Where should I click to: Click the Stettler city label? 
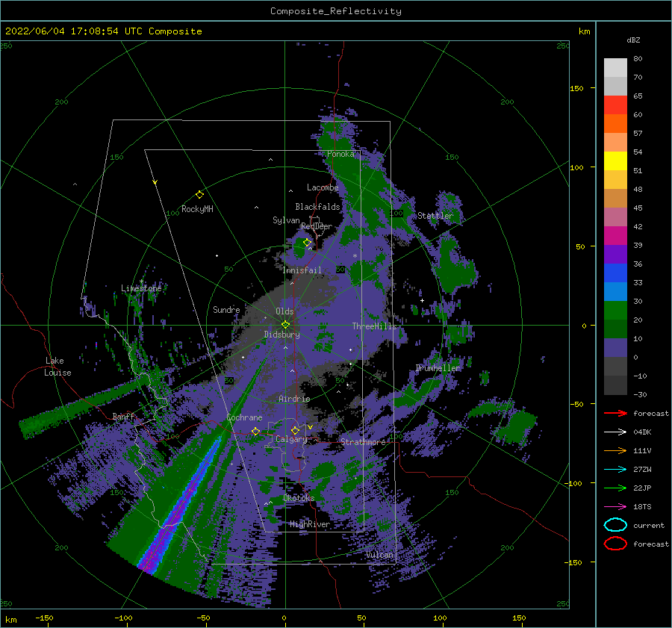[x=435, y=216]
